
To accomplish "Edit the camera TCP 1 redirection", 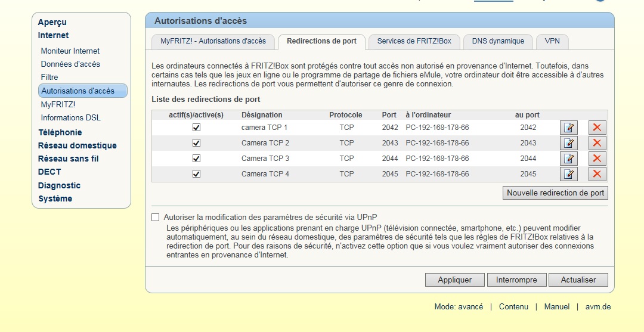I will [x=568, y=128].
